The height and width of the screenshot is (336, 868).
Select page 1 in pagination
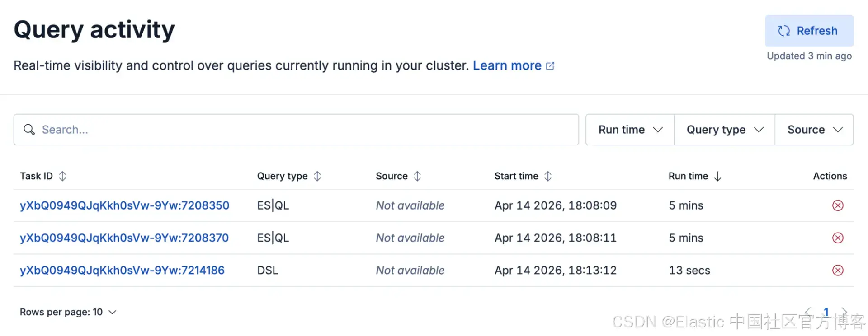(826, 312)
